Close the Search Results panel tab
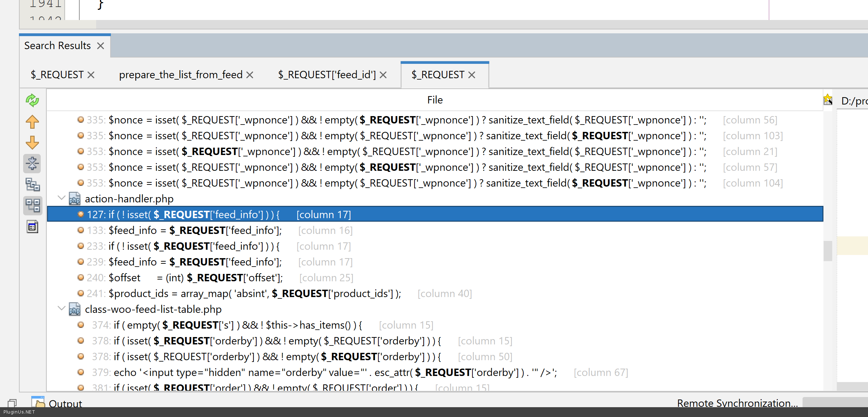 (x=101, y=46)
